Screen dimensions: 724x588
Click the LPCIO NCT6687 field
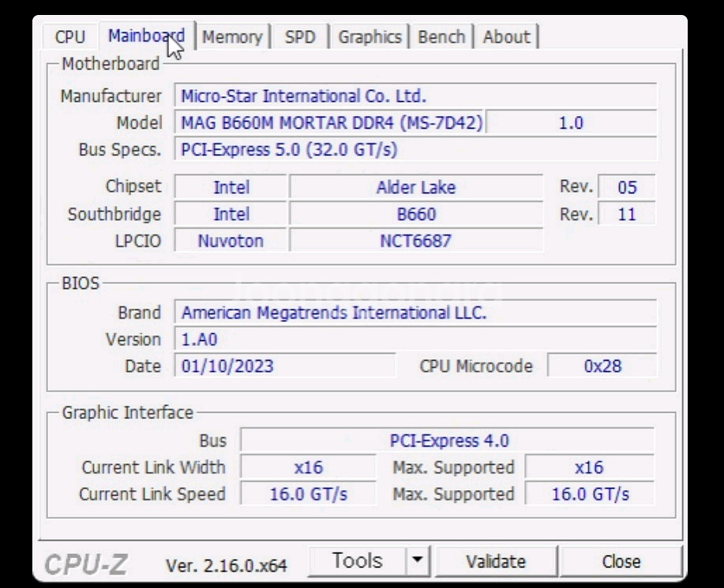(x=415, y=241)
